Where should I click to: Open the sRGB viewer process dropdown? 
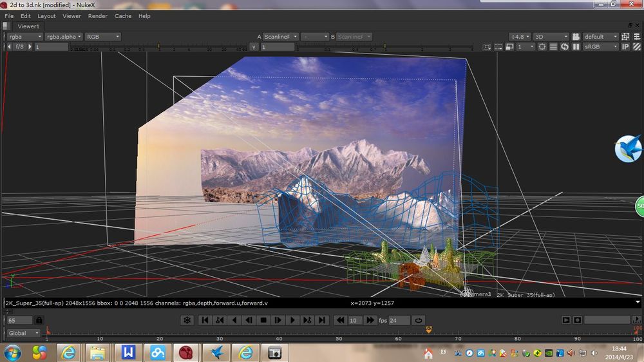[600, 47]
